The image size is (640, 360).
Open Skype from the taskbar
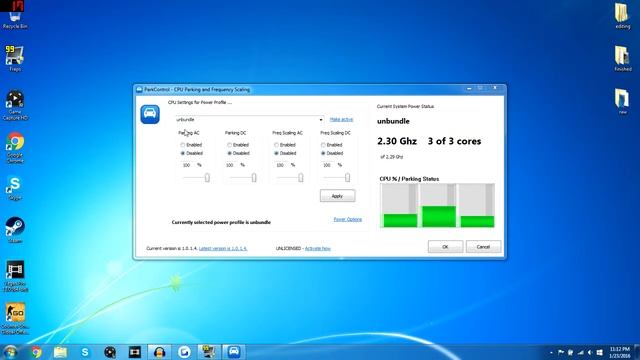[x=85, y=352]
